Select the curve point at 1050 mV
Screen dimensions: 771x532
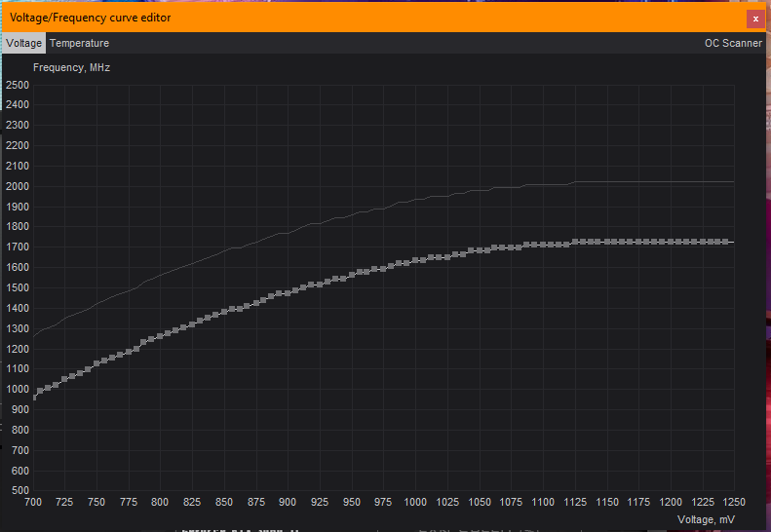pos(480,250)
